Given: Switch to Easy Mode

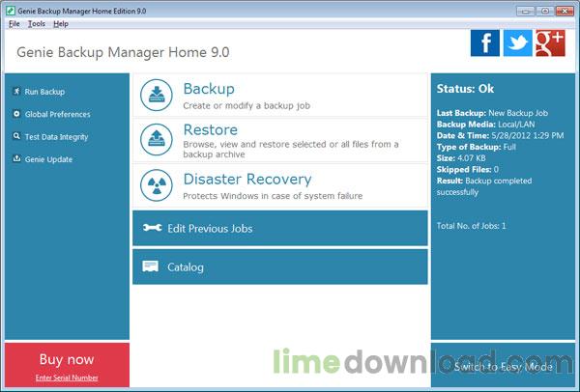Looking at the screenshot, I should [x=503, y=367].
